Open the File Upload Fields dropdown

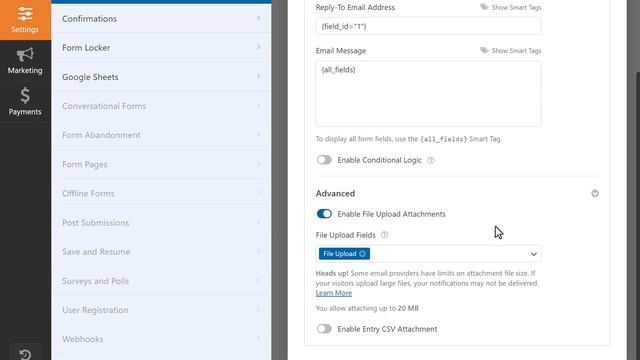point(428,254)
